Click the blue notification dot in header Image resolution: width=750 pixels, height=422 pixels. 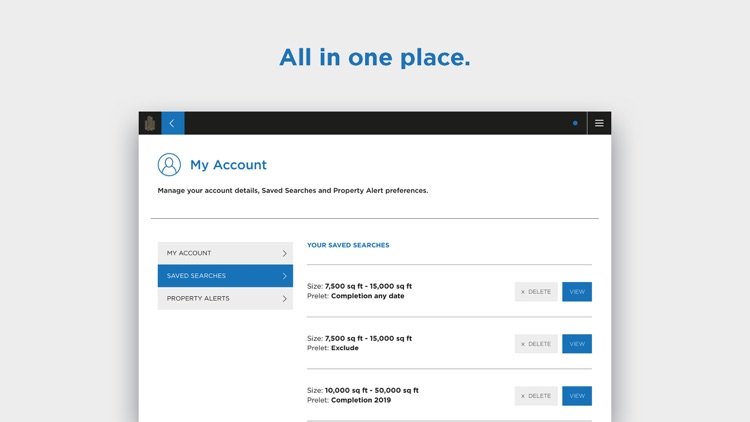pyautogui.click(x=575, y=123)
